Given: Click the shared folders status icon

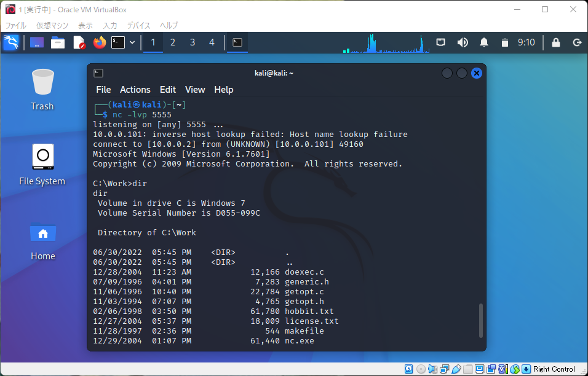Looking at the screenshot, I should pos(467,369).
